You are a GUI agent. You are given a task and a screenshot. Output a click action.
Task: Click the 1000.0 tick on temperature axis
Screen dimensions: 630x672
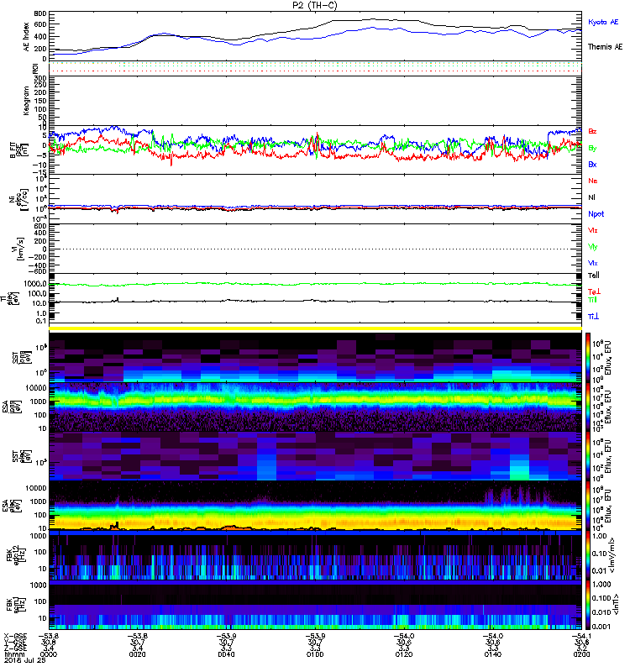coord(35,284)
